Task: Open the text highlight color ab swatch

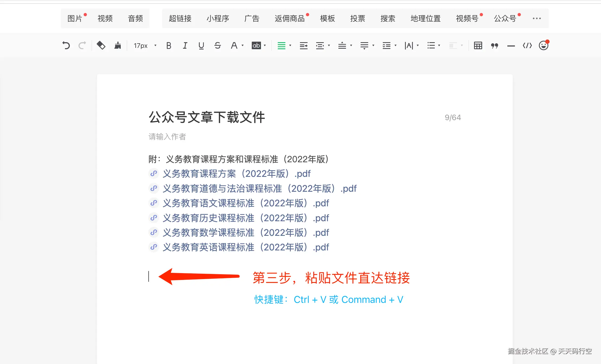Action: coord(256,45)
